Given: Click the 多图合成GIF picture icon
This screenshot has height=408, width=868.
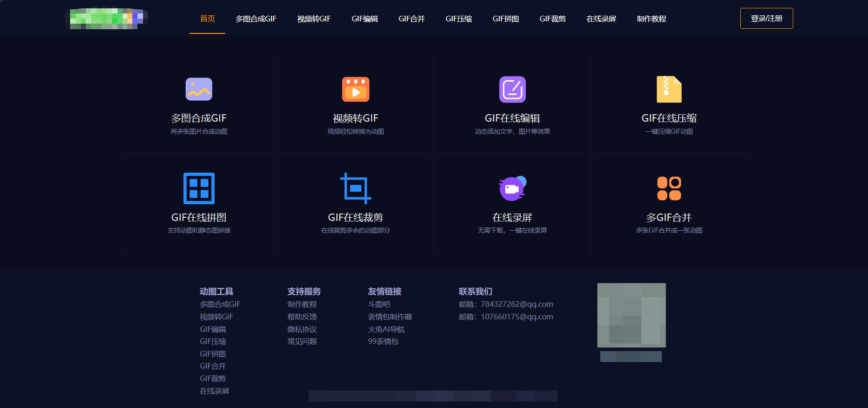Looking at the screenshot, I should click(x=199, y=89).
